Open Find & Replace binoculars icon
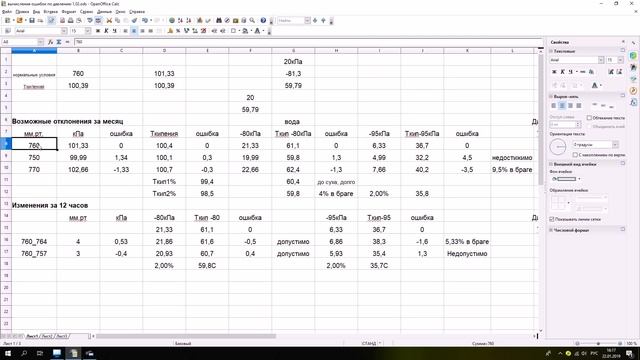640x360 pixels. coord(219,20)
